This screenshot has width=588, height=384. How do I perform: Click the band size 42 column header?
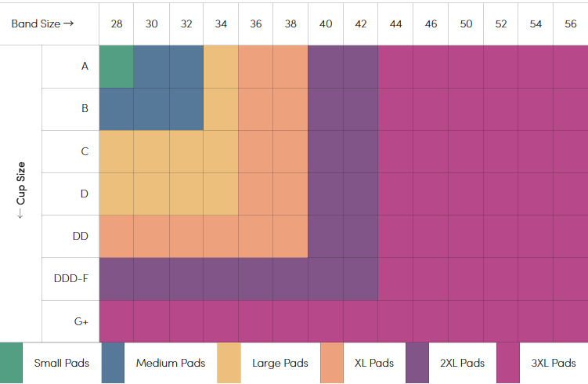(x=360, y=24)
